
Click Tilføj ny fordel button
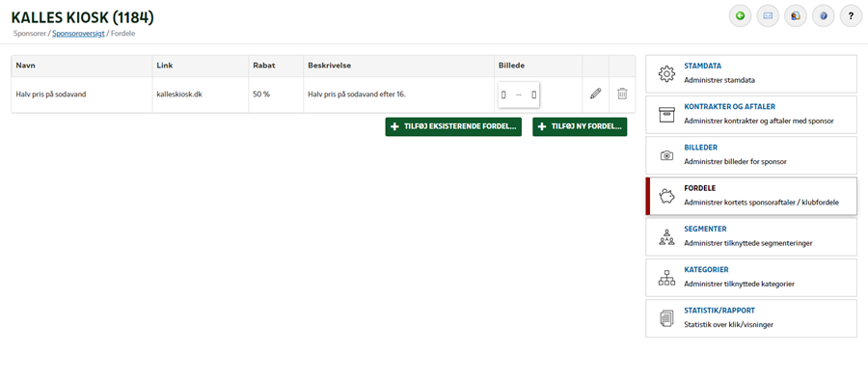[580, 126]
